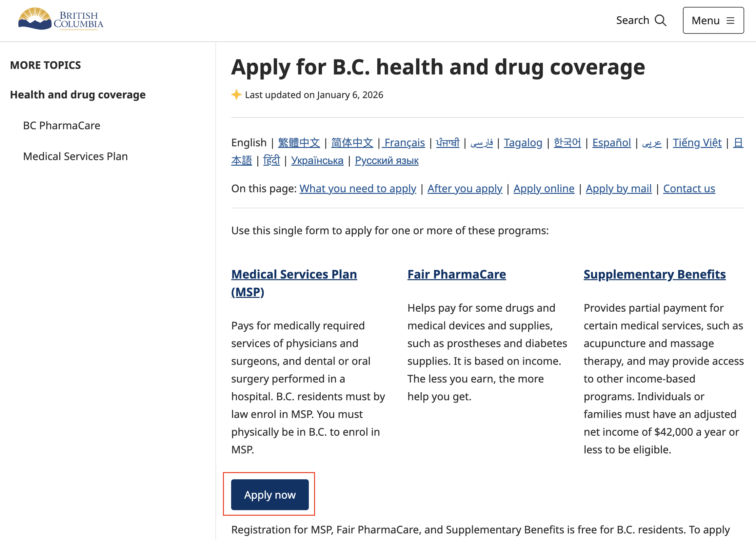Switch language to ਪੰਜਾਬੀ
Viewport: 756px width, 540px height.
(448, 143)
